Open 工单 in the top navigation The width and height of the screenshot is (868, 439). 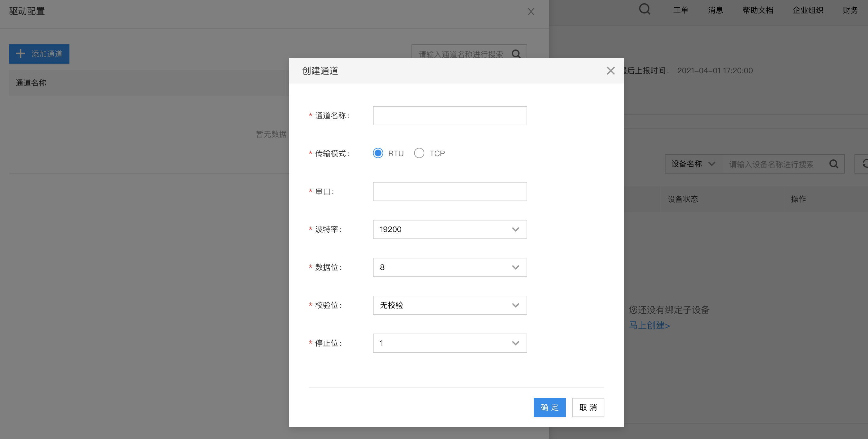681,10
